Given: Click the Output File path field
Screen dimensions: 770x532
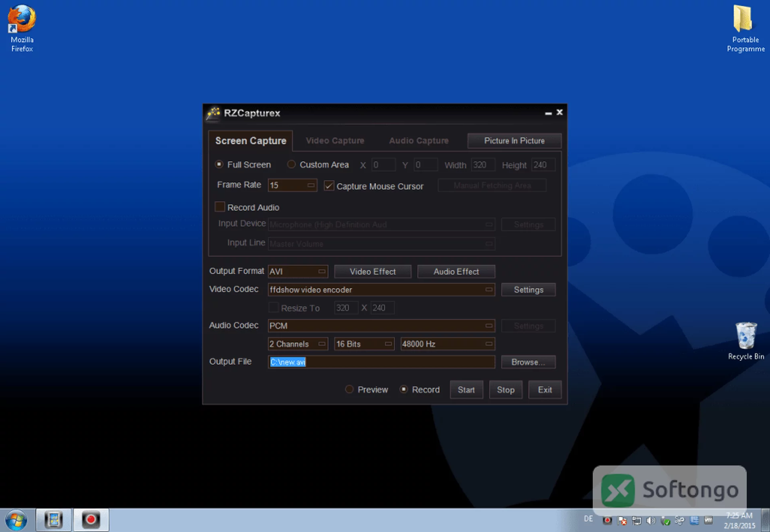Looking at the screenshot, I should pos(381,362).
